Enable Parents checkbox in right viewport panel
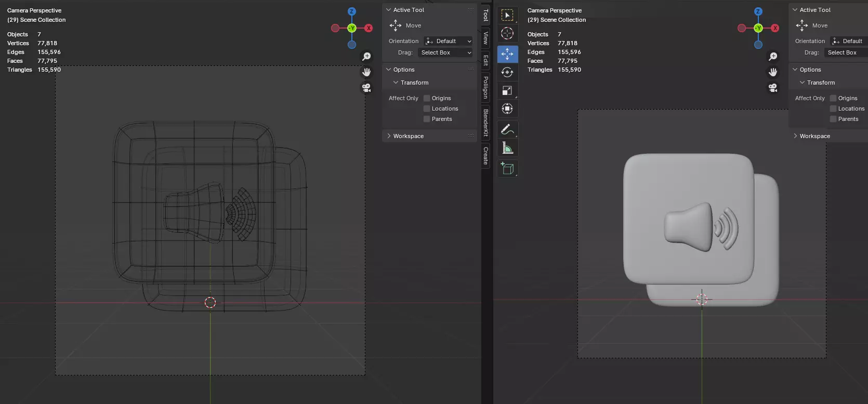868x404 pixels. click(x=833, y=119)
